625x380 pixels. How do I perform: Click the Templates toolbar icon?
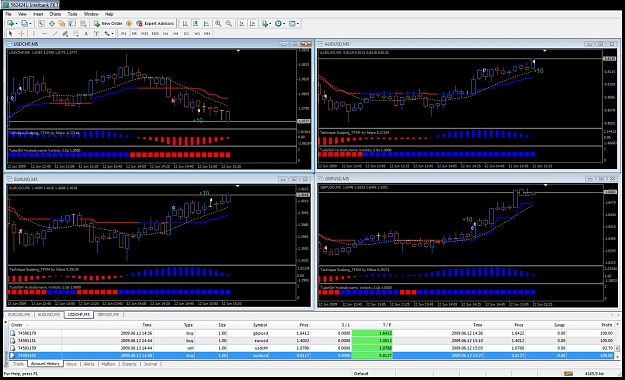pos(292,24)
